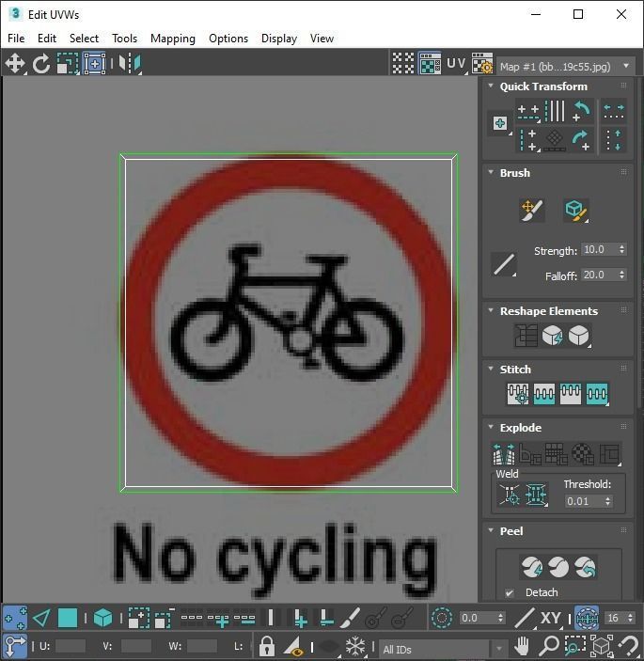Click Flatten by Polygon Angle icon
Viewport: 644px width, 661px height.
[x=530, y=454]
